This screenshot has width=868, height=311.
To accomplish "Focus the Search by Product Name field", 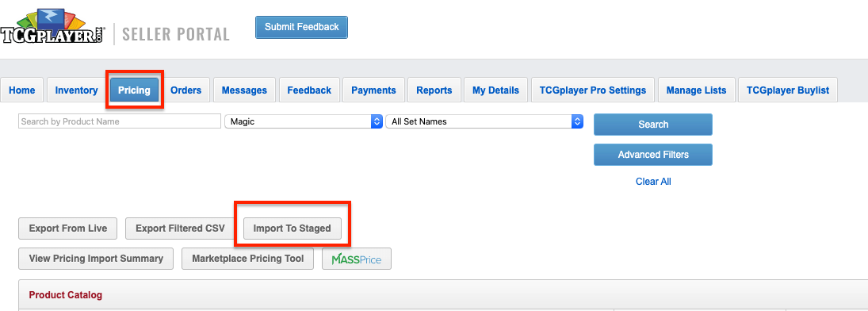I will [120, 121].
